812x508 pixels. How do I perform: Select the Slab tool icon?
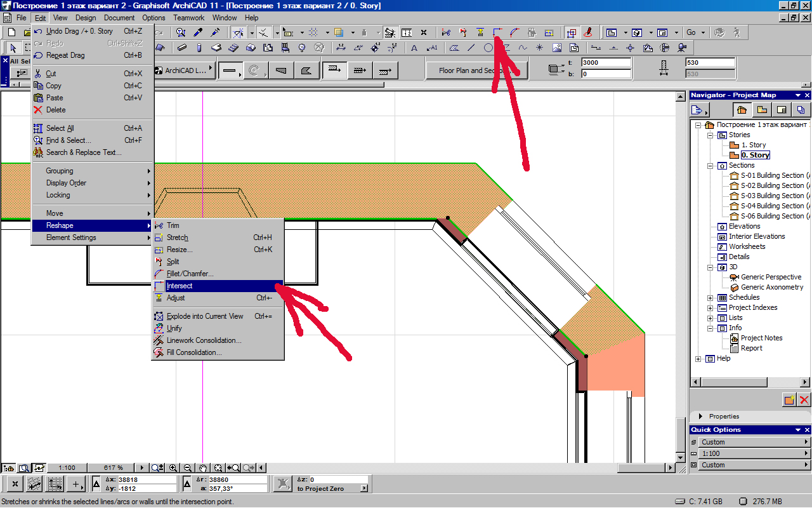(x=216, y=48)
